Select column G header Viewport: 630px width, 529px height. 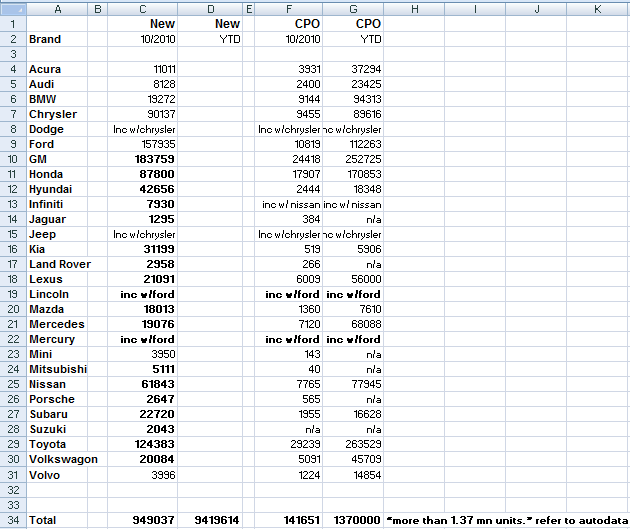(353, 9)
